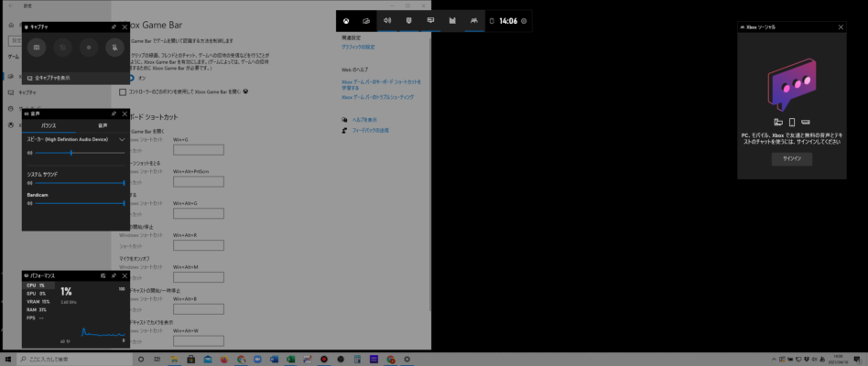Click the shortcut field under Win+Alt+R
This screenshot has height=366, width=868.
(198, 245)
